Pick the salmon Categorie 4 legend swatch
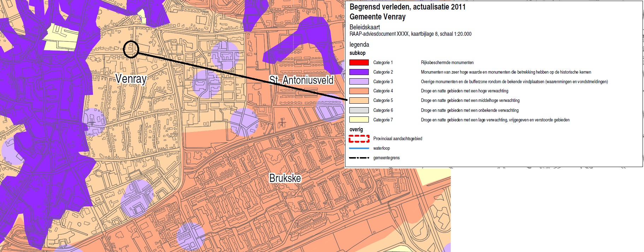Screen dimensions: 644x252 359,91
